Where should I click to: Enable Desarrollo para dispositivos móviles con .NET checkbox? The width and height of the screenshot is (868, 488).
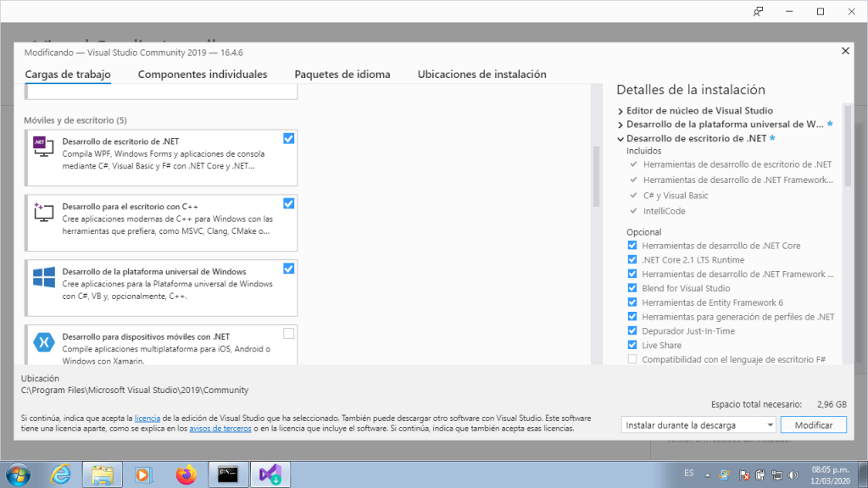click(289, 334)
